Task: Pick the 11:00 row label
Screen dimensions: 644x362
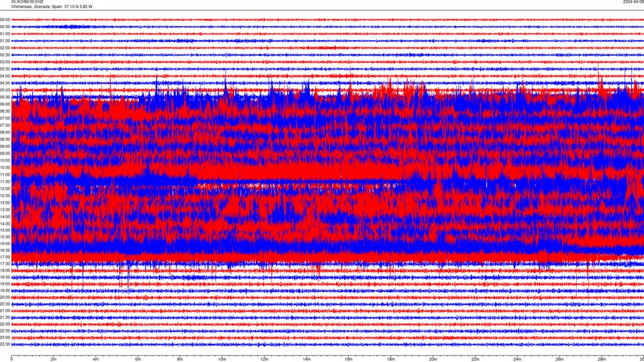Action: tap(5, 174)
